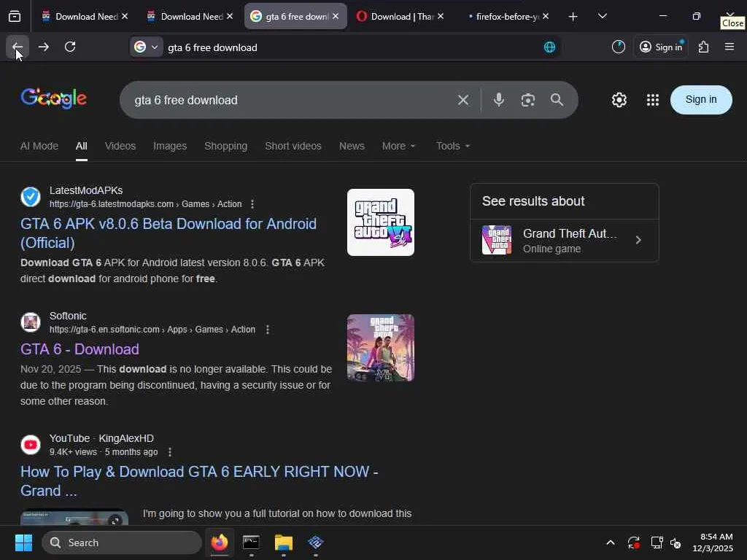The width and height of the screenshot is (747, 560).
Task: Go forward with the forward arrow
Action: click(x=43, y=47)
